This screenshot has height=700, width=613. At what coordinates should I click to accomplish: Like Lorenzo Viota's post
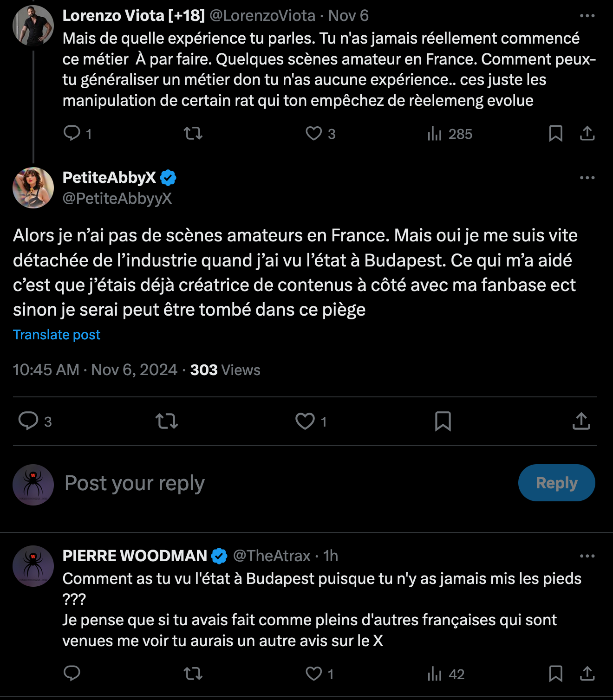tap(314, 134)
